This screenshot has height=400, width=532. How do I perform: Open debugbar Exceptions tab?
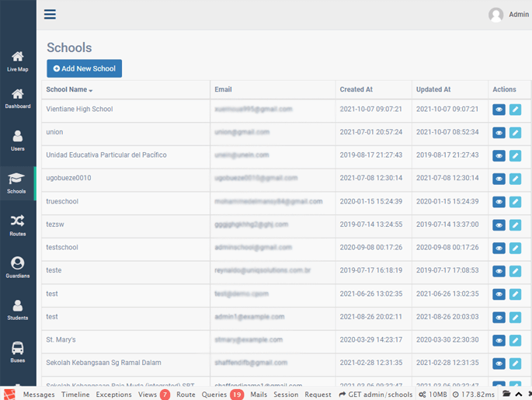point(113,395)
